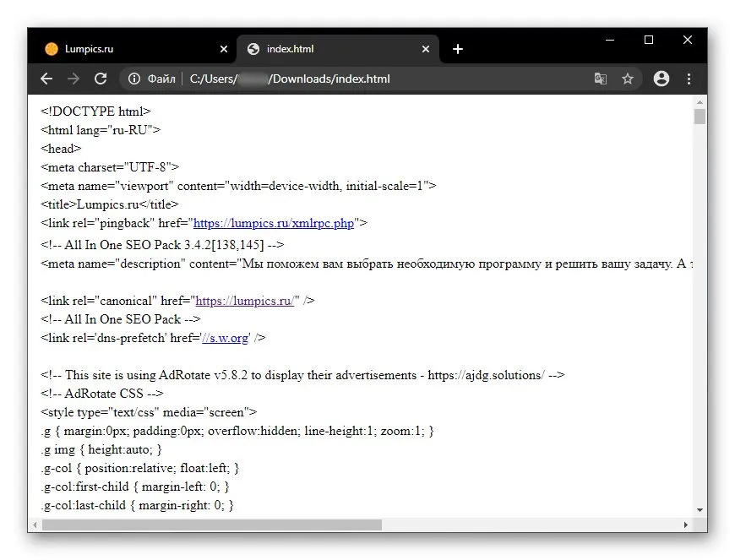Click the globe favicon on index.html tab

[x=253, y=49]
